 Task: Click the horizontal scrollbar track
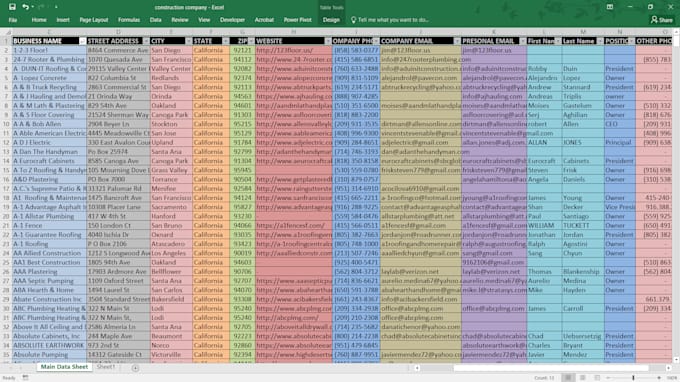(542, 368)
